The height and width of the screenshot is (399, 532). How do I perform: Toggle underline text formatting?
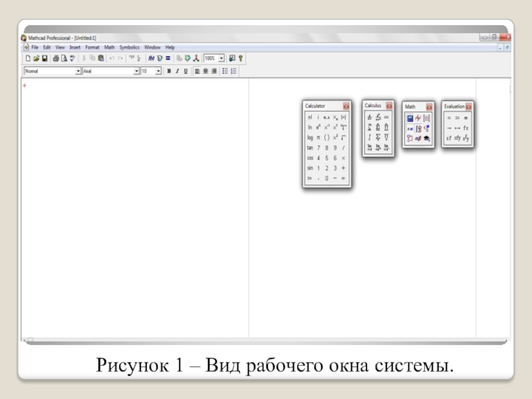pos(186,71)
